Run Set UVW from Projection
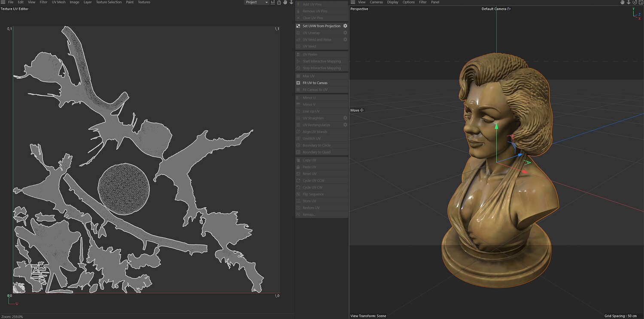Screen dimensions: 644x319 pos(319,26)
